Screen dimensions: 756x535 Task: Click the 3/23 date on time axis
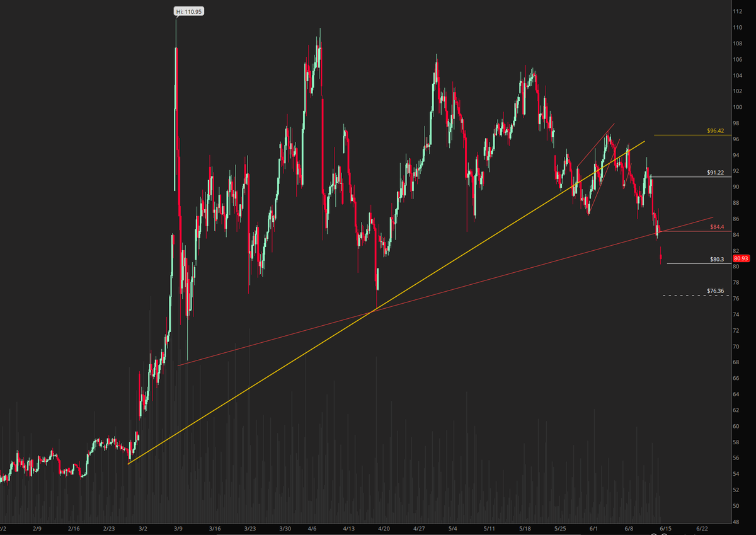[250, 530]
